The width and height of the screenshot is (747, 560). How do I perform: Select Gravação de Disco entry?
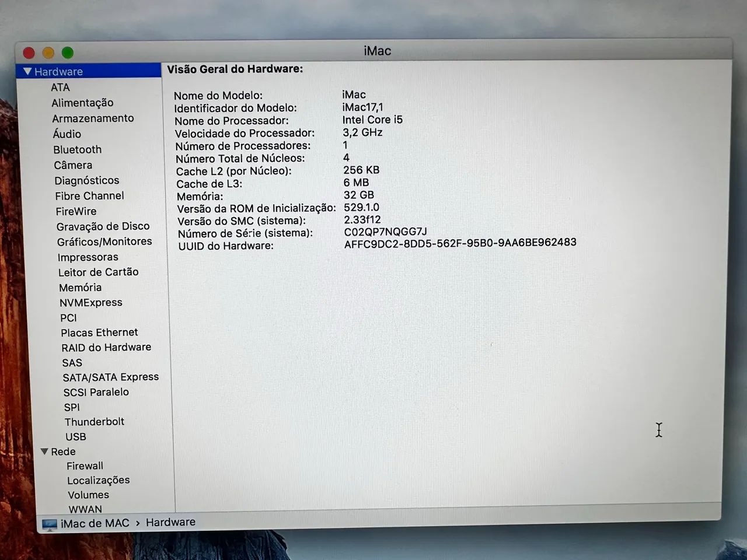pyautogui.click(x=103, y=226)
